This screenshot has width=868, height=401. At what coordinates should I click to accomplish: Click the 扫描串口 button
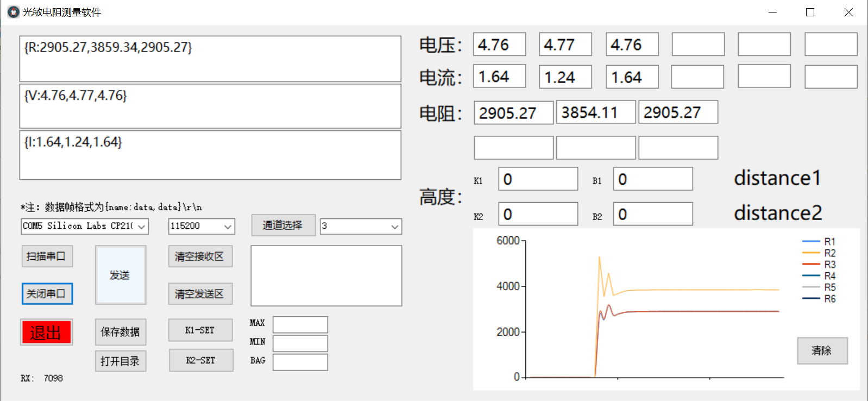click(47, 256)
